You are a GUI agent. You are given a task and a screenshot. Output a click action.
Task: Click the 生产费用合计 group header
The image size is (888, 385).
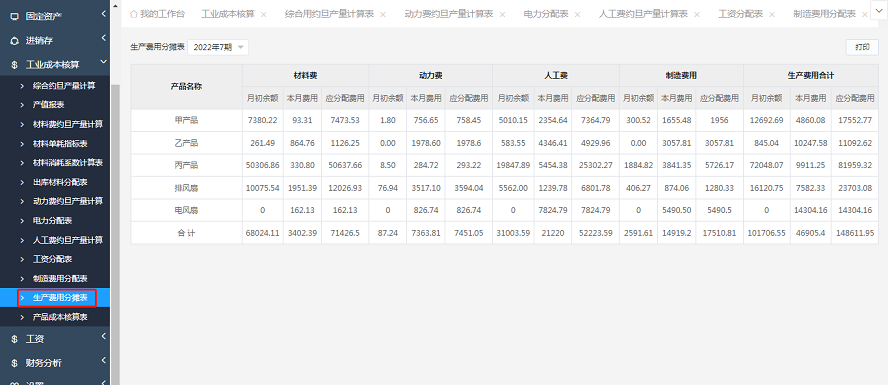[x=810, y=75]
